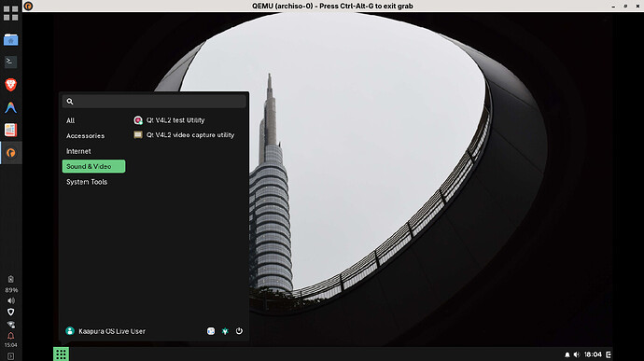The width and height of the screenshot is (644, 361).
Task: Click the green star icon in menu footer
Action: click(x=225, y=331)
